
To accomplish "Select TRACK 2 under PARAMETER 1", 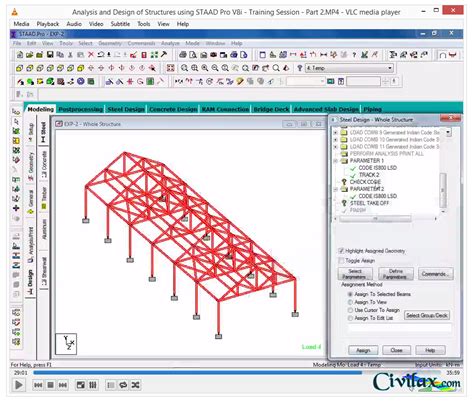I will tap(369, 175).
